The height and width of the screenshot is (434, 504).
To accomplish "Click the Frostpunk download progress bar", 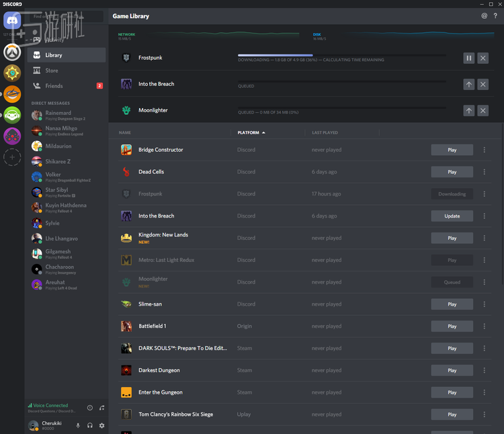I will [x=341, y=55].
